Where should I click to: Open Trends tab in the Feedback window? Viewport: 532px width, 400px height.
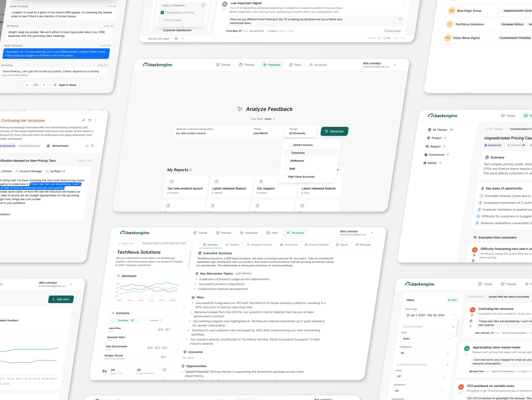223,65
